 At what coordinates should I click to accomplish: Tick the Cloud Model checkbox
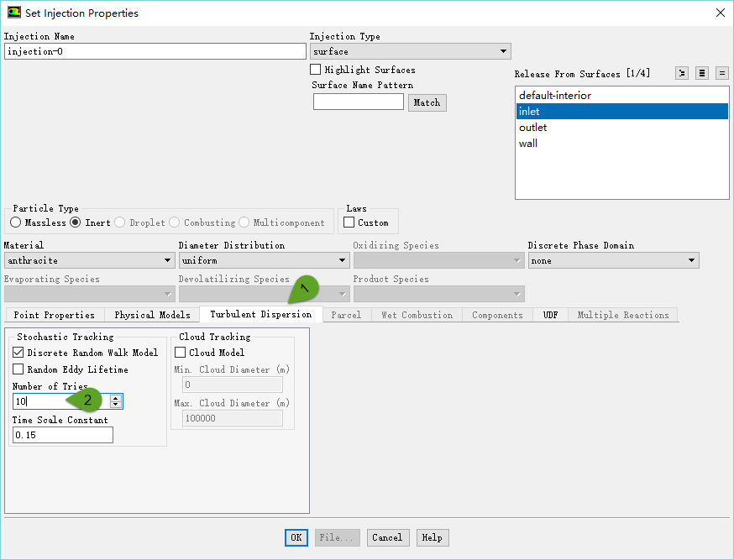(180, 353)
